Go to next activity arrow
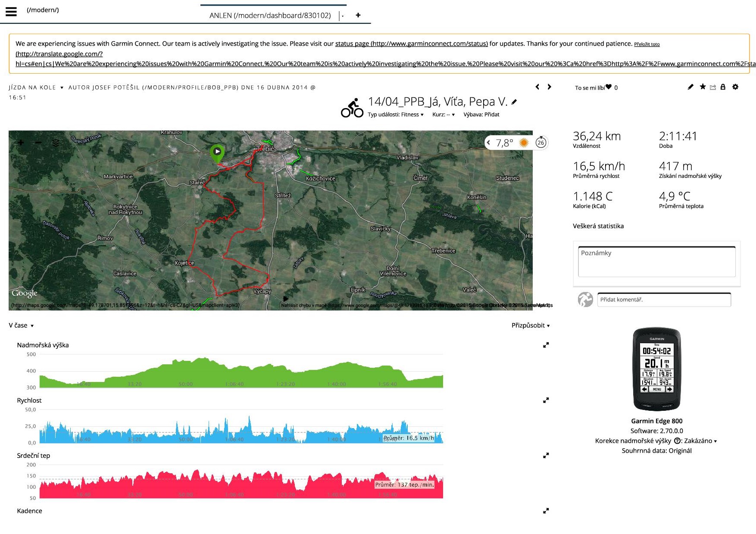The image size is (756, 534). tap(549, 87)
